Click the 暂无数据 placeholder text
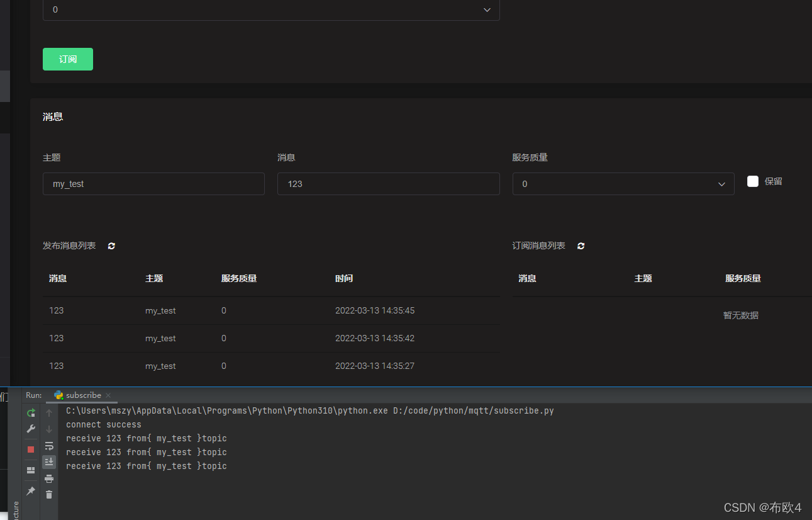The image size is (812, 520). [x=741, y=315]
